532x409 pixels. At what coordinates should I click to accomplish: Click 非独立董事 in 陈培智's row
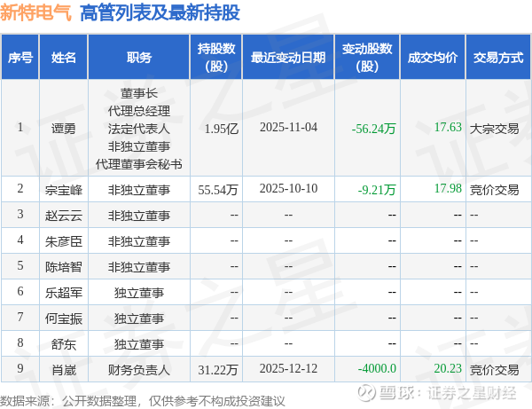pos(139,267)
